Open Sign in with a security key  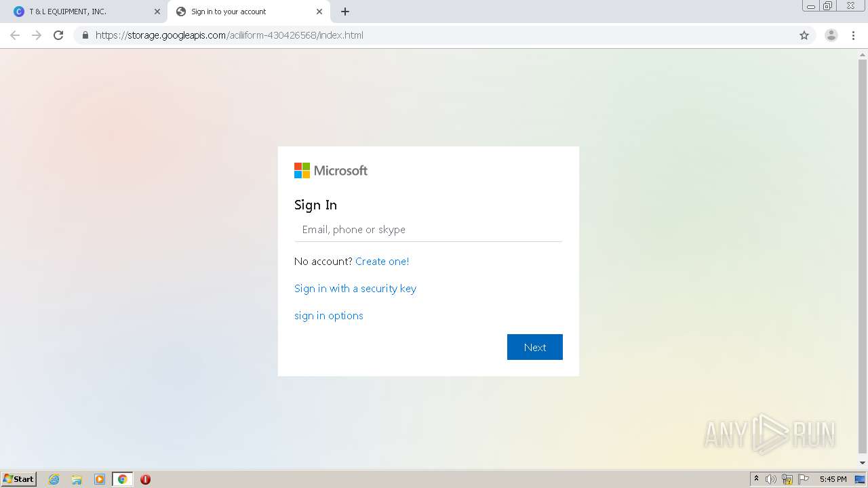(x=355, y=289)
